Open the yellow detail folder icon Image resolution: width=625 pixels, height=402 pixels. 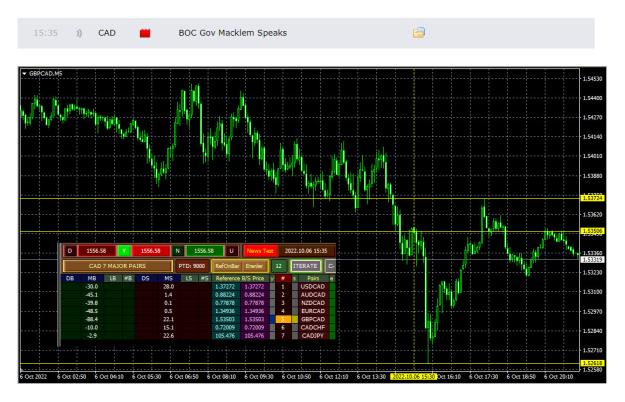coord(419,32)
